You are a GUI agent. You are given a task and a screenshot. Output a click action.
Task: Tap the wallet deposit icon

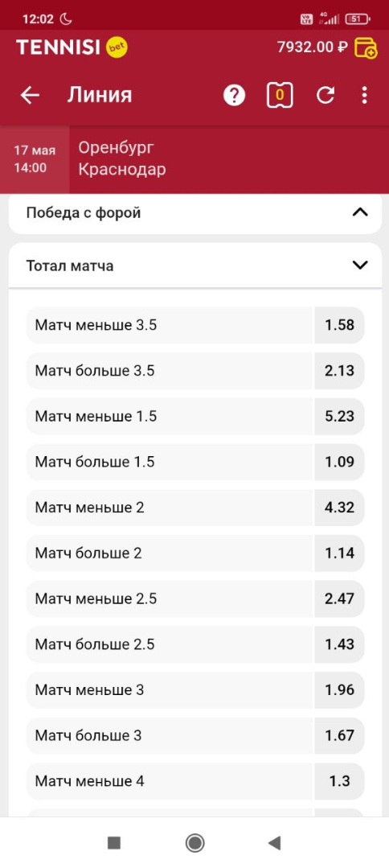pos(366,47)
